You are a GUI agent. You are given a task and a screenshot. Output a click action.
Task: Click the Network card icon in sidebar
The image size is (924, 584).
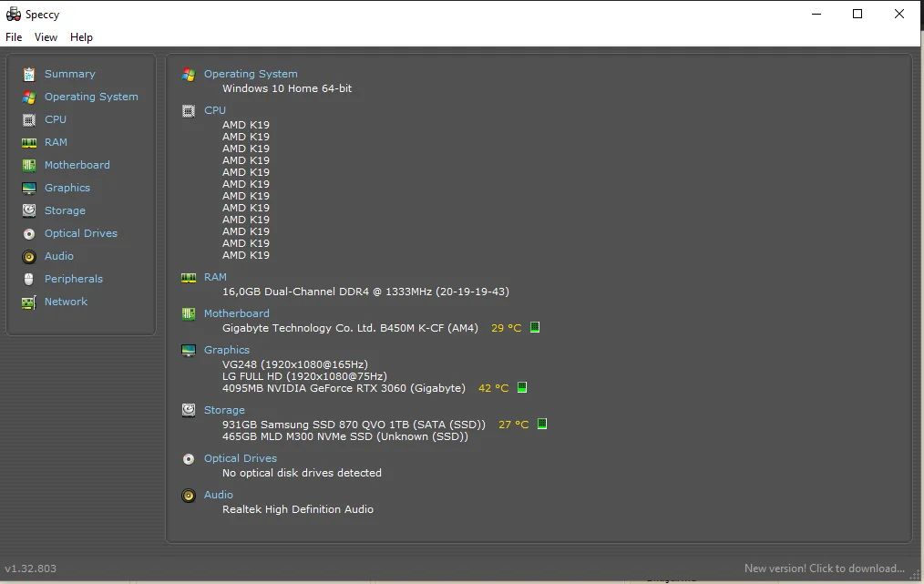(x=29, y=302)
